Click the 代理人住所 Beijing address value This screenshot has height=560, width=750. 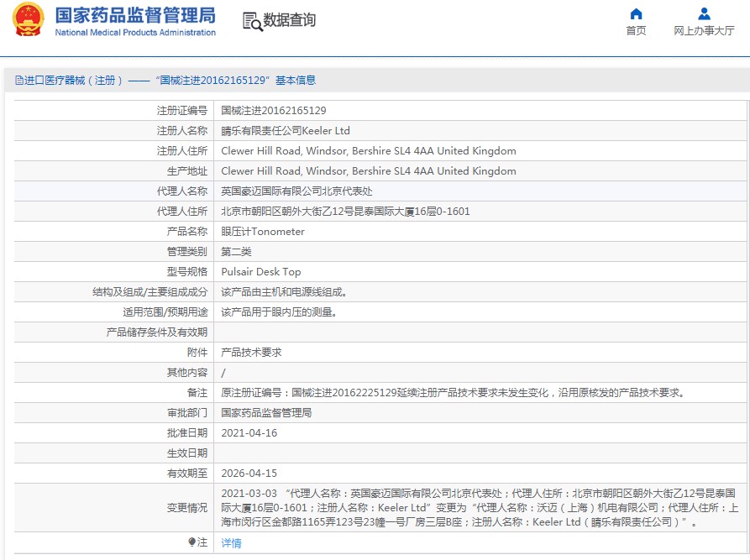point(345,212)
